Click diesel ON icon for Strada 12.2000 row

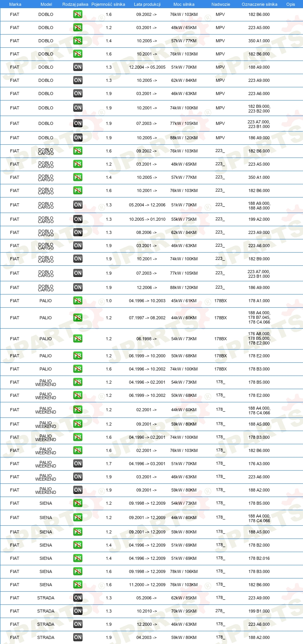point(78,624)
